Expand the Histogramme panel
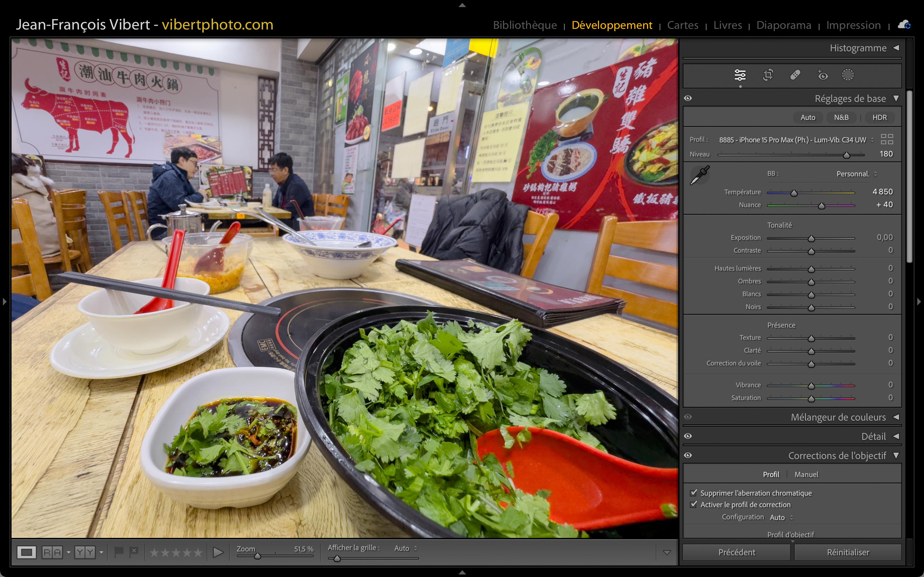The image size is (924, 577). [896, 48]
